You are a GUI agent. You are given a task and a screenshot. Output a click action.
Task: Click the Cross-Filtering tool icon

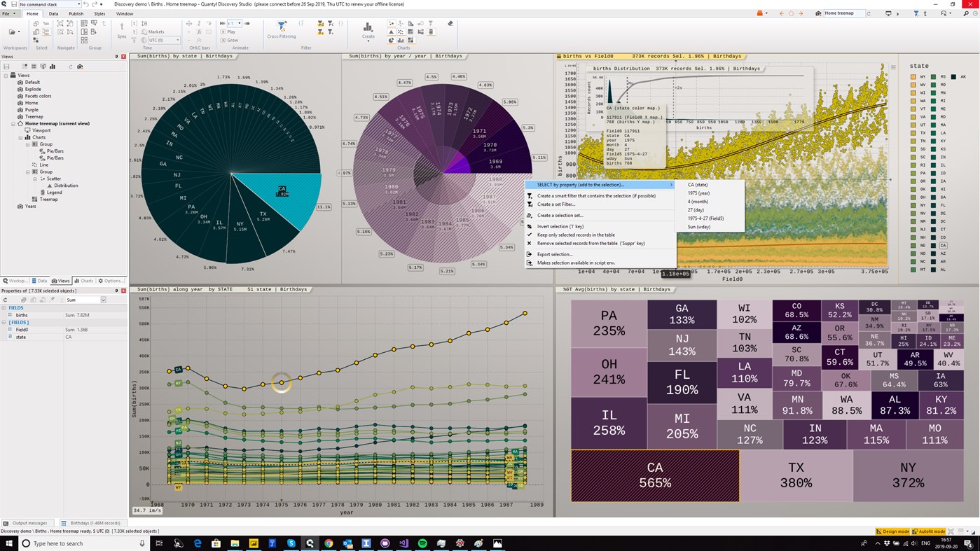coord(281,27)
